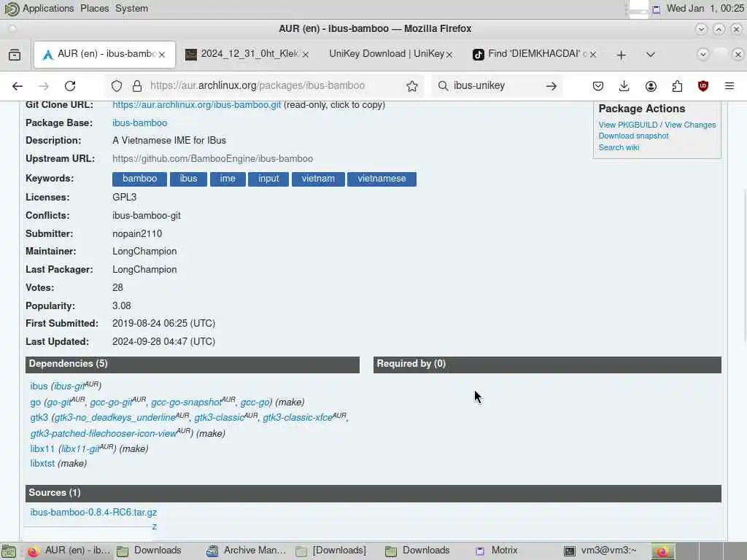Open the Save to Pocket icon
Screen dimensions: 747x560
[598, 86]
